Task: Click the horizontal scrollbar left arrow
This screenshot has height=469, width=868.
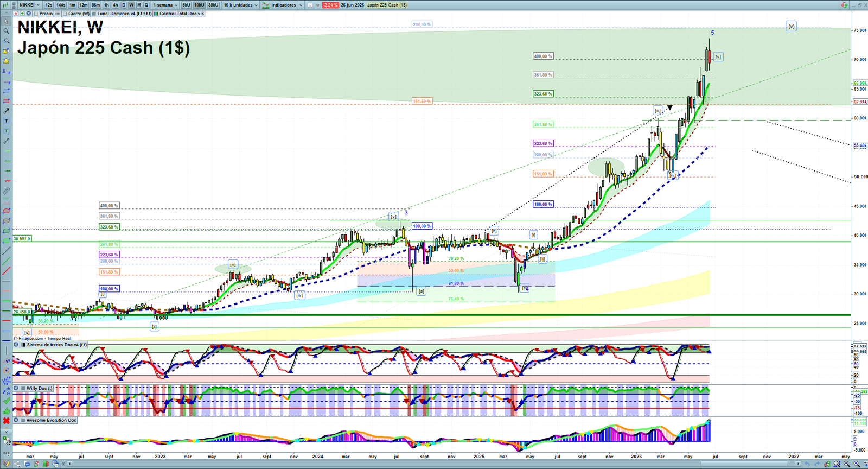Action: pos(70,464)
